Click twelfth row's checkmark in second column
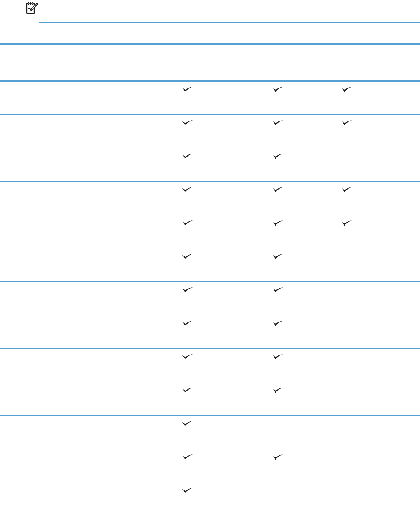The width and height of the screenshot is (420, 526). [x=276, y=457]
